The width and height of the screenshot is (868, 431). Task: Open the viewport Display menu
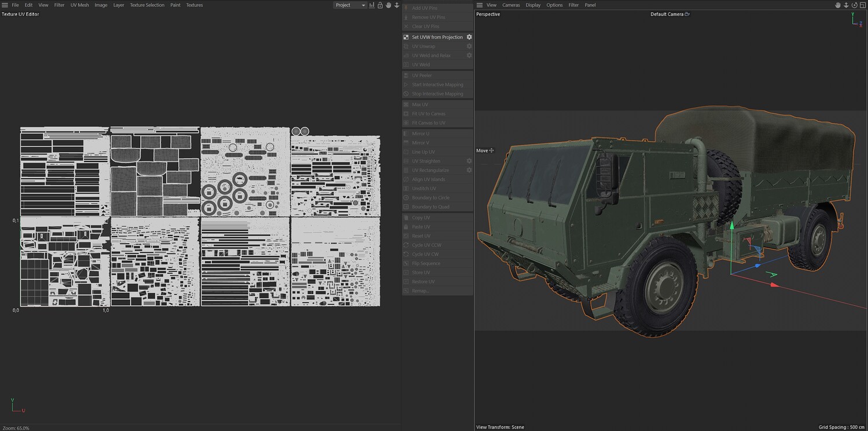(x=533, y=5)
